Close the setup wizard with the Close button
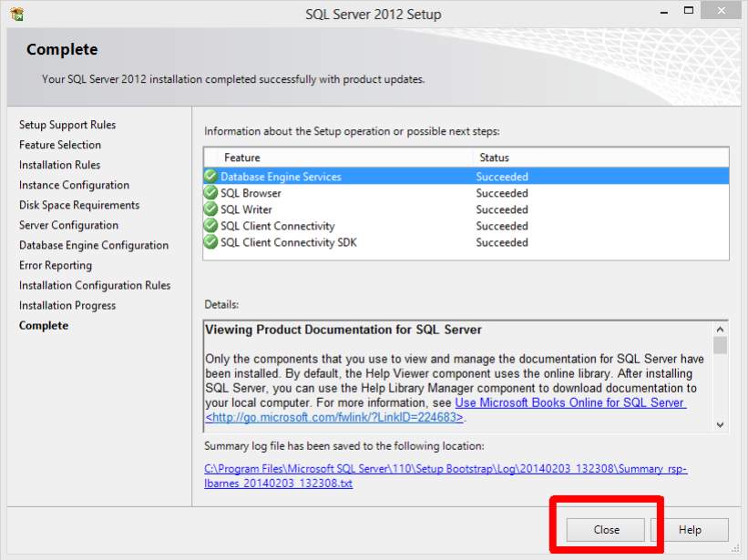This screenshot has height=560, width=748. (606, 530)
